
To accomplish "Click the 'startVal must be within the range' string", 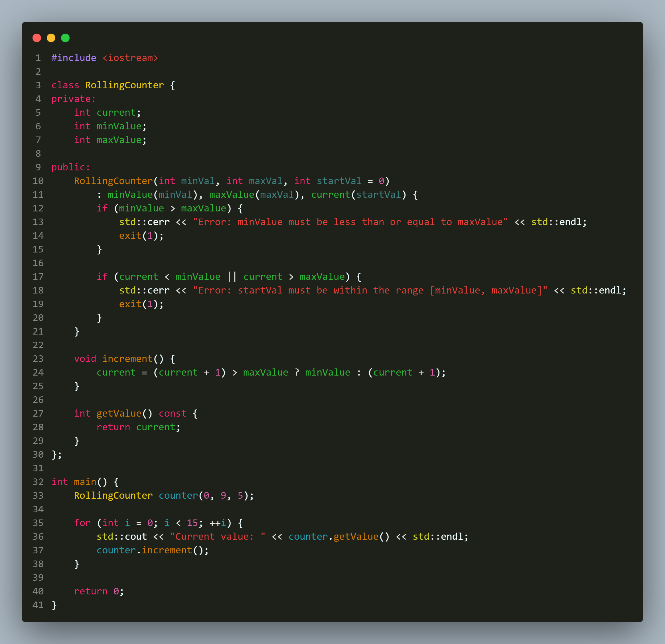I will [370, 290].
